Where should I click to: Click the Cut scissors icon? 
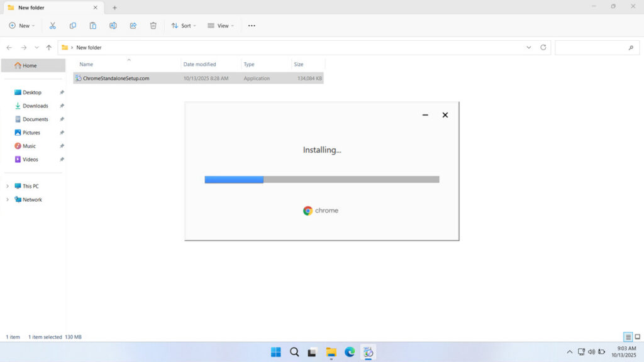point(53,26)
